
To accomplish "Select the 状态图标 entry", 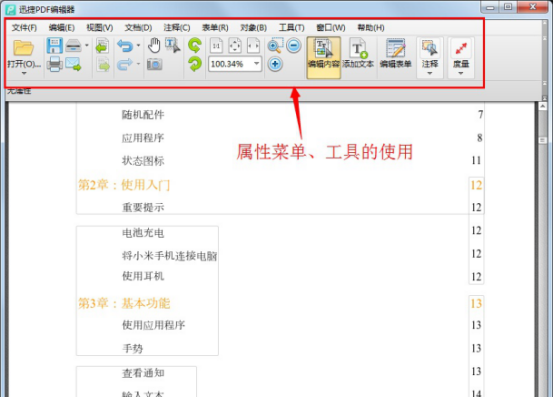I will click(143, 161).
